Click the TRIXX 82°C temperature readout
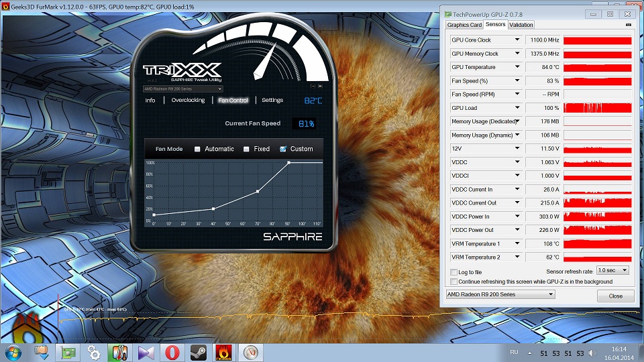Image resolution: width=644 pixels, height=362 pixels. 313,101
